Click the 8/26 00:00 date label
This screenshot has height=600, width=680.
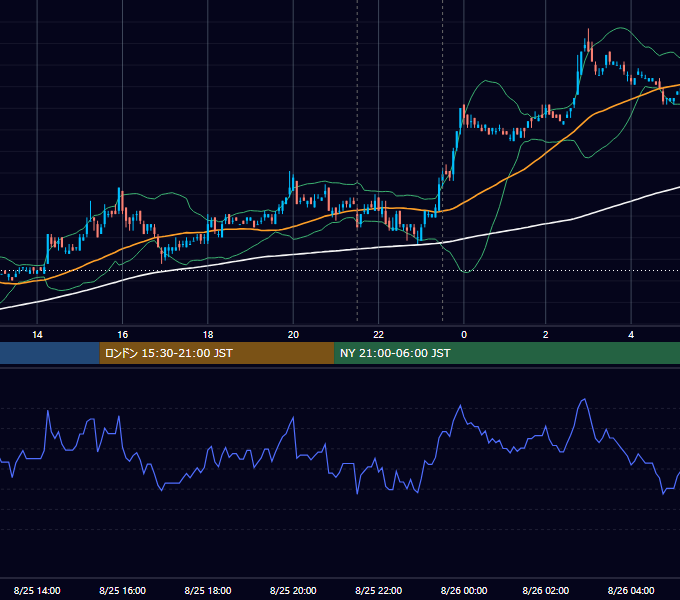[x=464, y=590]
